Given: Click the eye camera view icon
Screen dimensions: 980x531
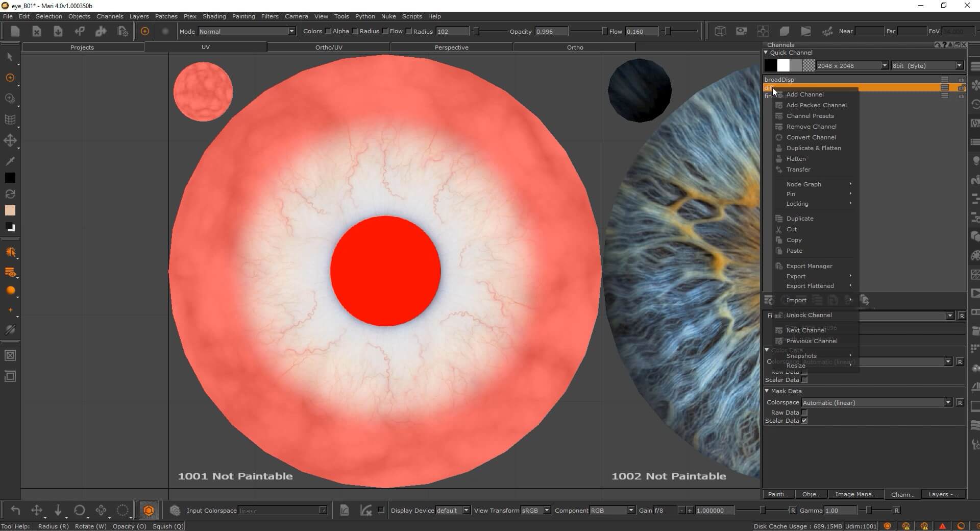Looking at the screenshot, I should (742, 31).
